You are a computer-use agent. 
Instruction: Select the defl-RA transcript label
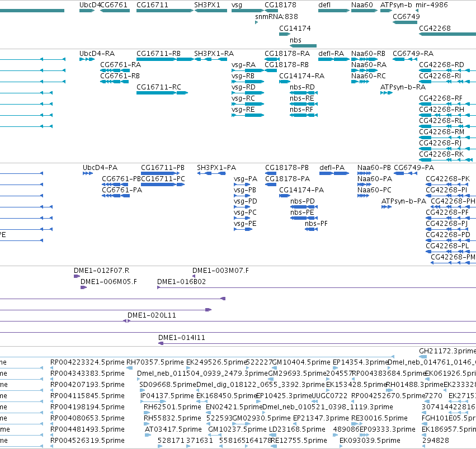pyautogui.click(x=331, y=53)
